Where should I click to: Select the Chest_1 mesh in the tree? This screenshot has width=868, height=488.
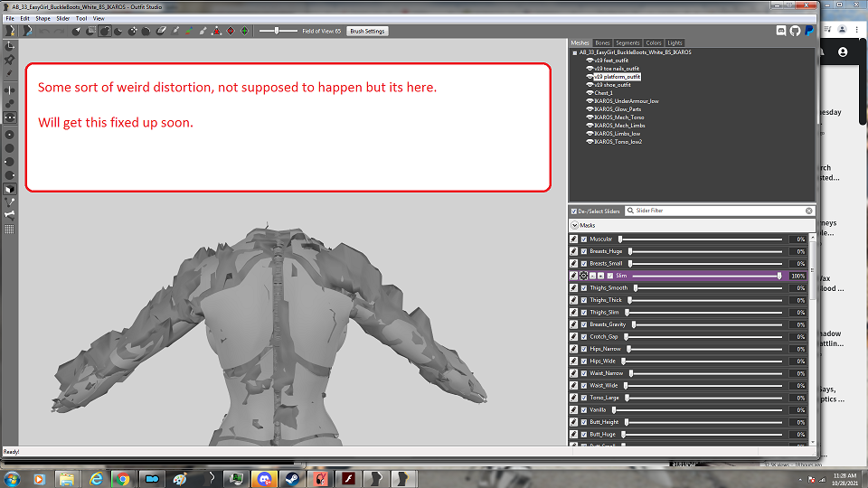pyautogui.click(x=603, y=93)
